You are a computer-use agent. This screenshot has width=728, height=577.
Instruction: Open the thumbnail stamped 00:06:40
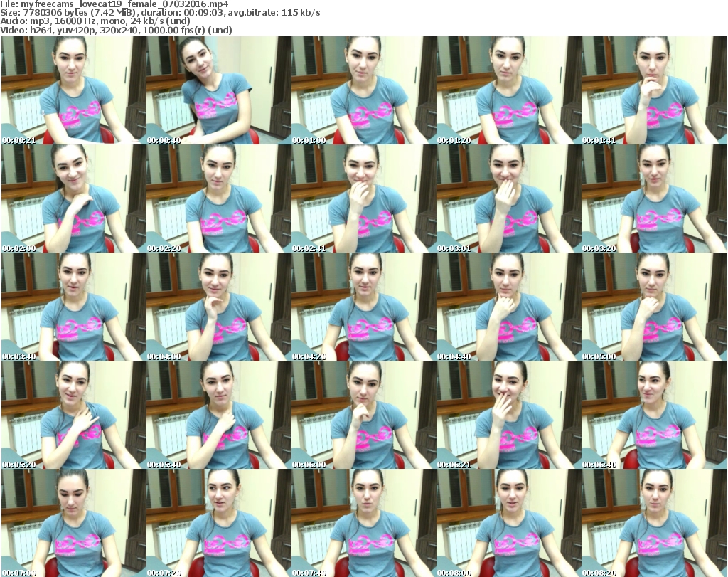click(654, 415)
